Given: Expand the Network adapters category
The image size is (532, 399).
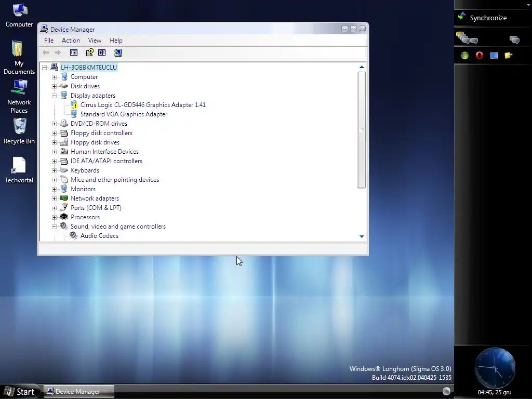Looking at the screenshot, I should pos(54,198).
